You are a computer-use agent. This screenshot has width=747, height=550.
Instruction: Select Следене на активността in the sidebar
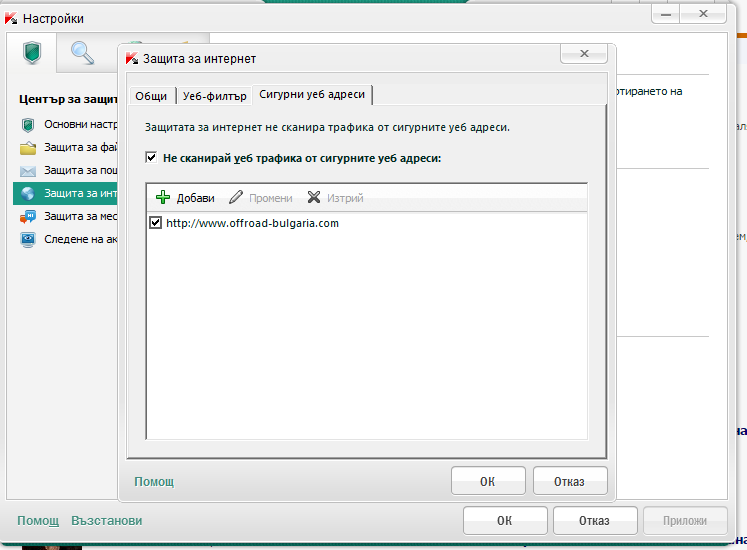(66, 239)
